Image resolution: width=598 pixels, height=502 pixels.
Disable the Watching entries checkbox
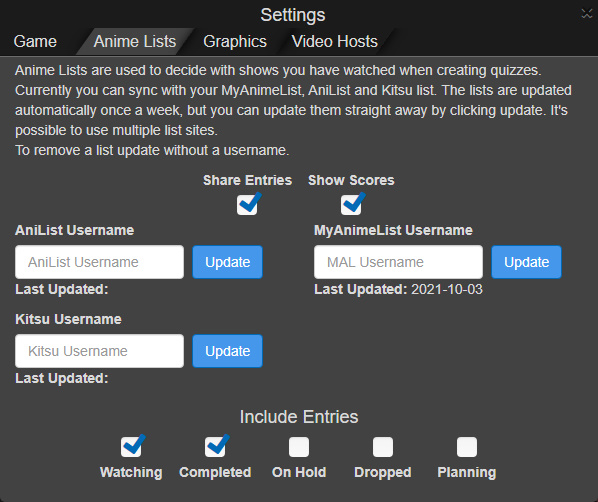[x=131, y=447]
